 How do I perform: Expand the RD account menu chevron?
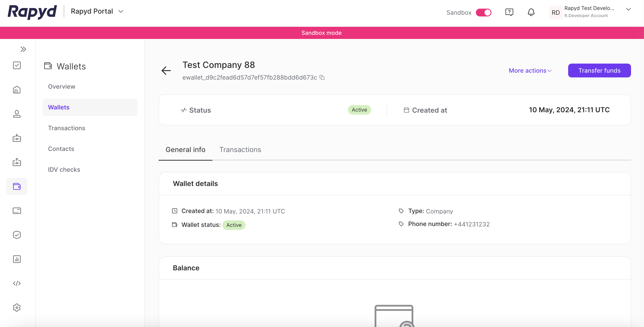[x=628, y=9]
